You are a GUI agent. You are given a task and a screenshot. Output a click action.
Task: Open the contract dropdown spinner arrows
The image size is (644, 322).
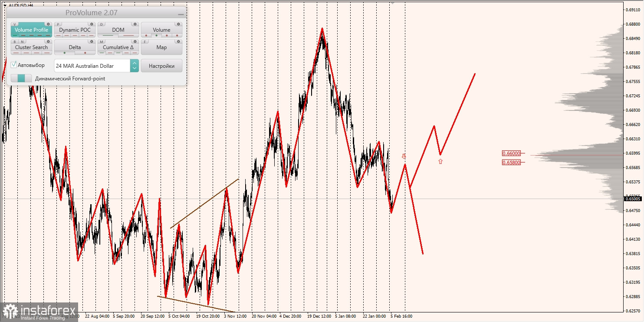click(135, 66)
